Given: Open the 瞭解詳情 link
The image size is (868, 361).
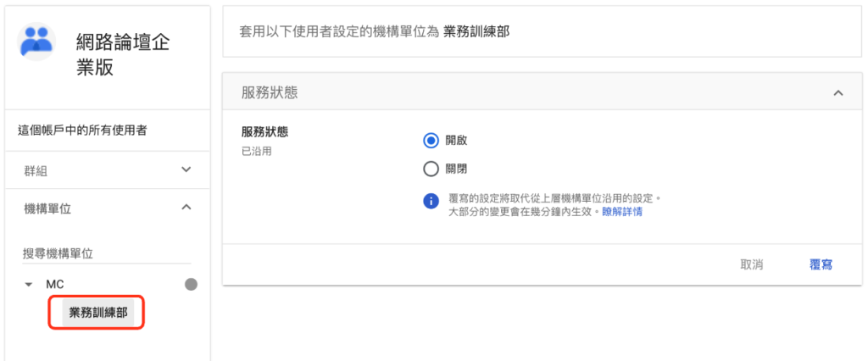Looking at the screenshot, I should tap(622, 212).
